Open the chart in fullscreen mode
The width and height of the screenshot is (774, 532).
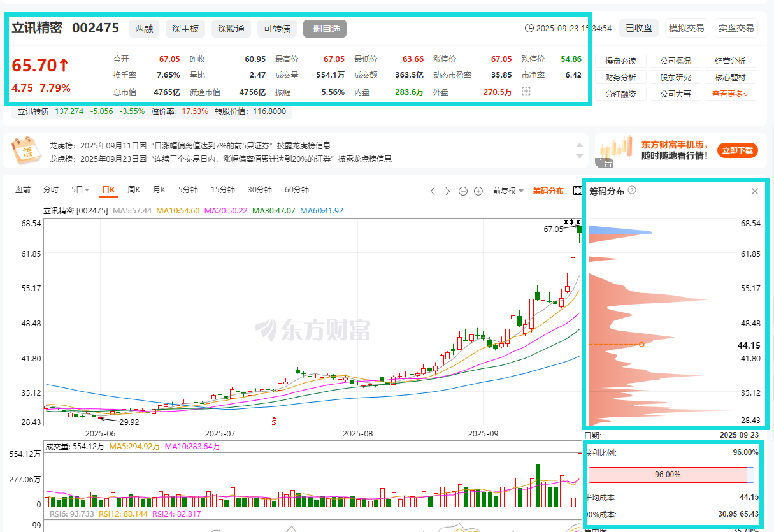578,191
